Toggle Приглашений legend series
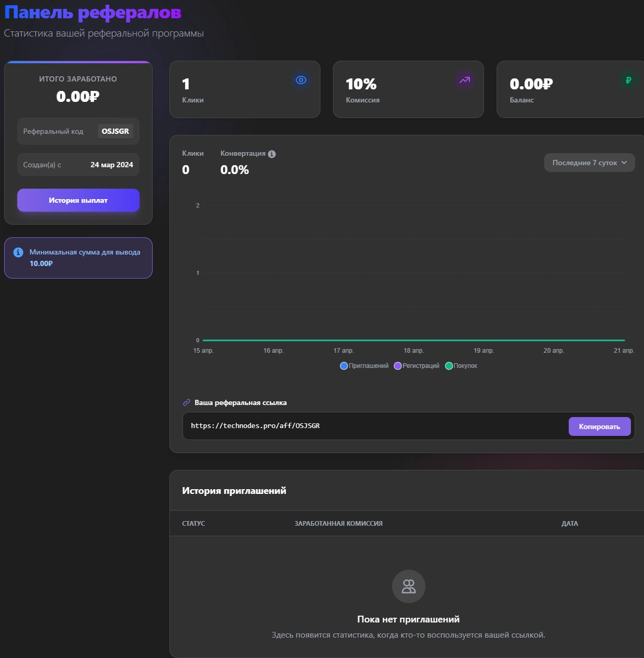This screenshot has width=644, height=658. (x=364, y=366)
